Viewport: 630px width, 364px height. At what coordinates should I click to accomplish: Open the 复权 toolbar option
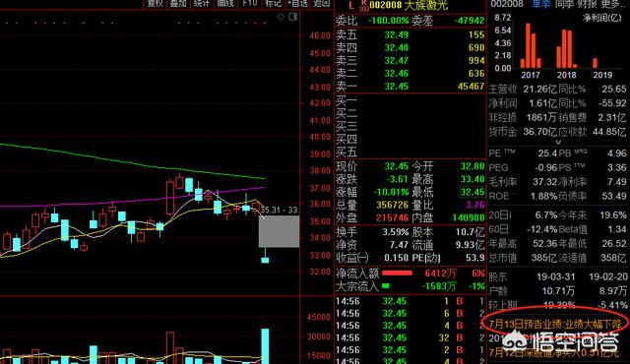point(156,4)
